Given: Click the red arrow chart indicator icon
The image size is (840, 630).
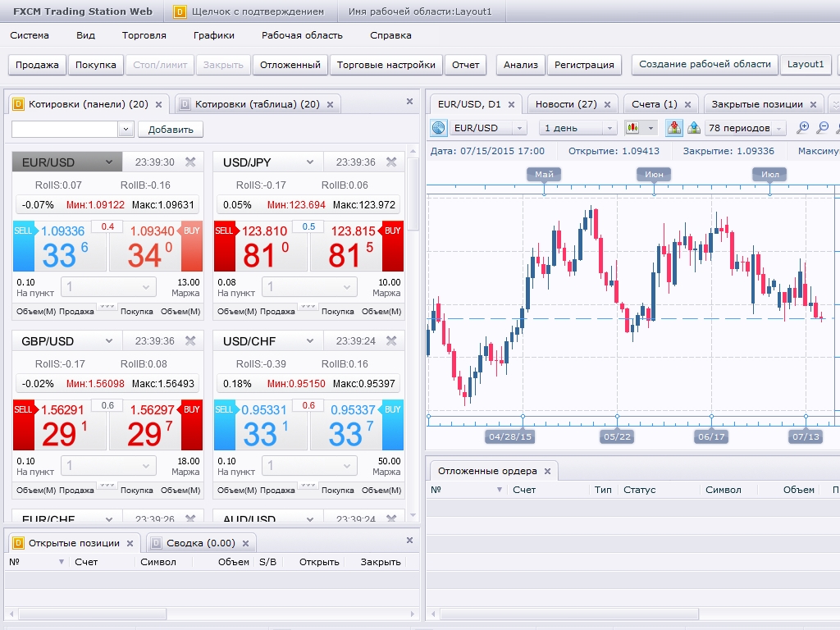Looking at the screenshot, I should [674, 128].
